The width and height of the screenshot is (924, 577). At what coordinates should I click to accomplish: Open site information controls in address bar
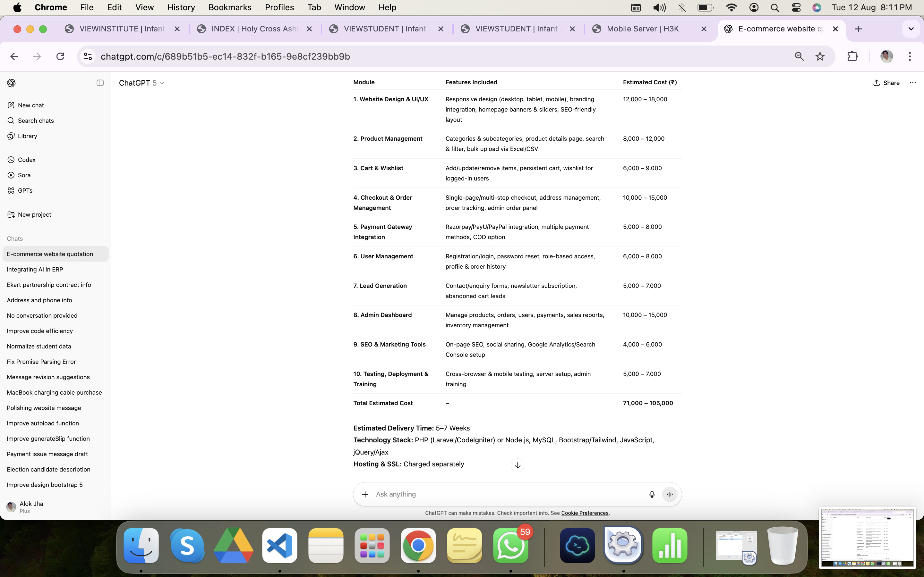(88, 56)
